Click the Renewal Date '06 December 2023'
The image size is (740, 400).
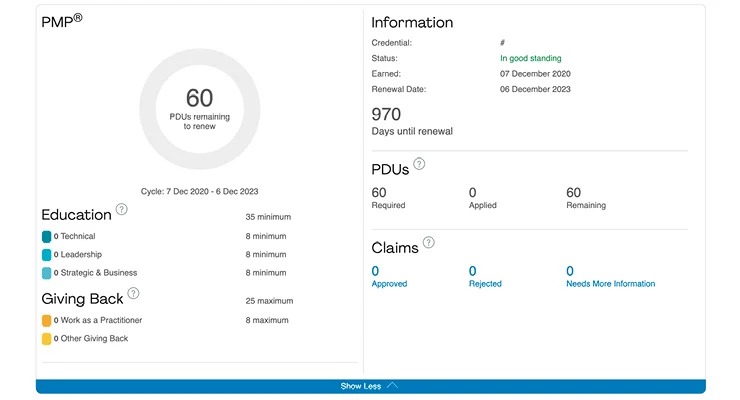coord(535,89)
